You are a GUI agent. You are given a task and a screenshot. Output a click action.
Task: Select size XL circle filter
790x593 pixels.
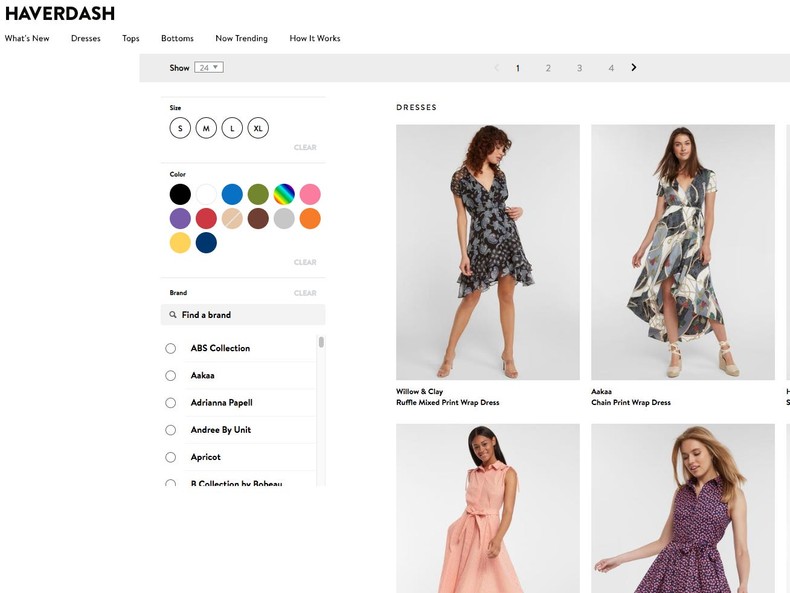[x=258, y=128]
